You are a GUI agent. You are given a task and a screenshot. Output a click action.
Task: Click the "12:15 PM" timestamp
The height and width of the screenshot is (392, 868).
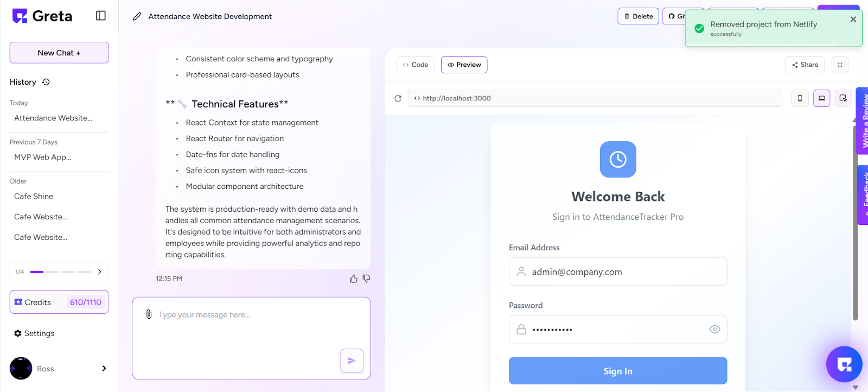(169, 279)
